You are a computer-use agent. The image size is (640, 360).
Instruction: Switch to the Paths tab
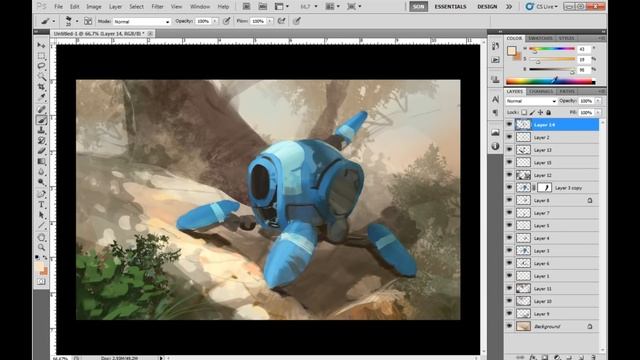(x=567, y=91)
